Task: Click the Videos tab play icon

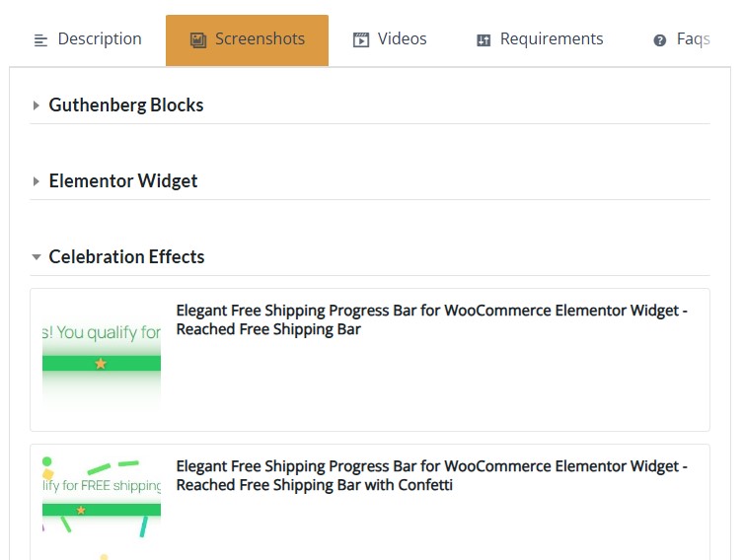Action: [x=361, y=40]
